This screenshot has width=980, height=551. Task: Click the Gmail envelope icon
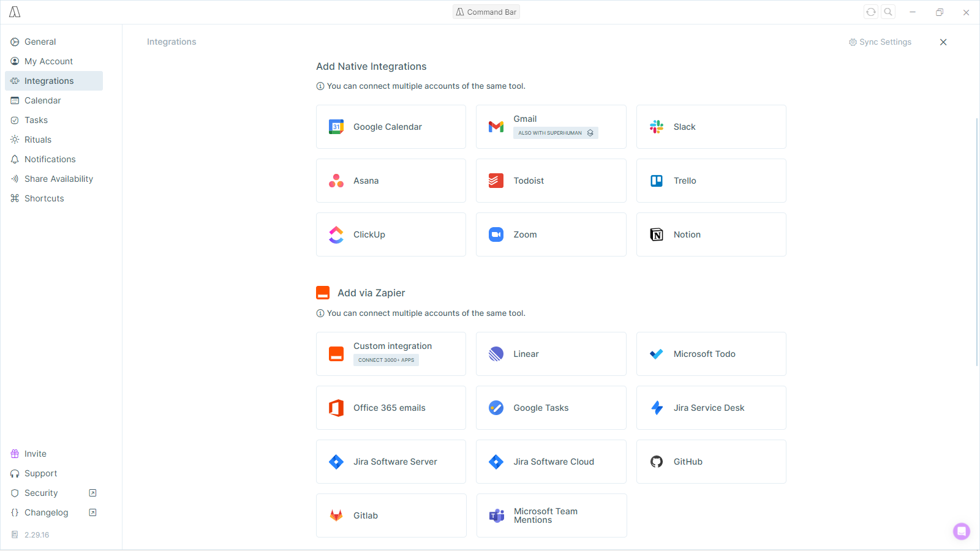pos(496,127)
